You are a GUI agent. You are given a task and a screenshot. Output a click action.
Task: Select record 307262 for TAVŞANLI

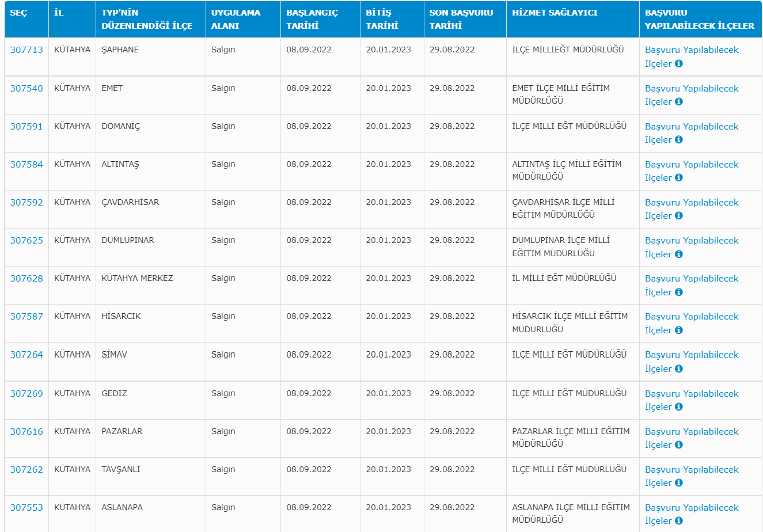26,470
